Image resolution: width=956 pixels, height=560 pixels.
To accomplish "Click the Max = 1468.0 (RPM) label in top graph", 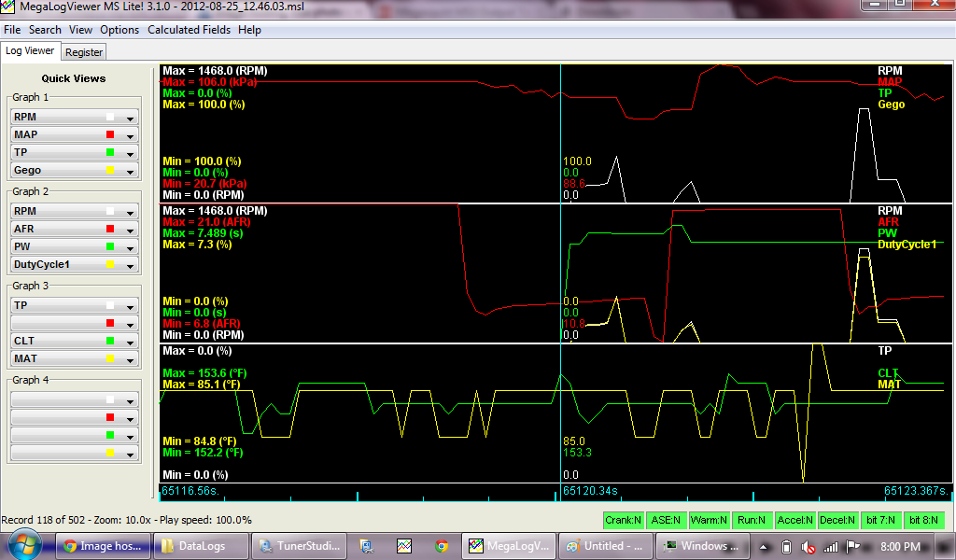I will (215, 71).
